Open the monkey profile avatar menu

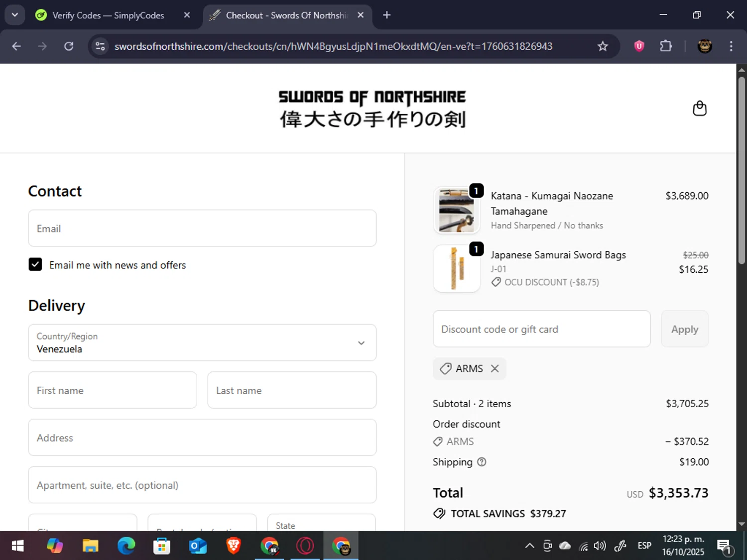704,46
